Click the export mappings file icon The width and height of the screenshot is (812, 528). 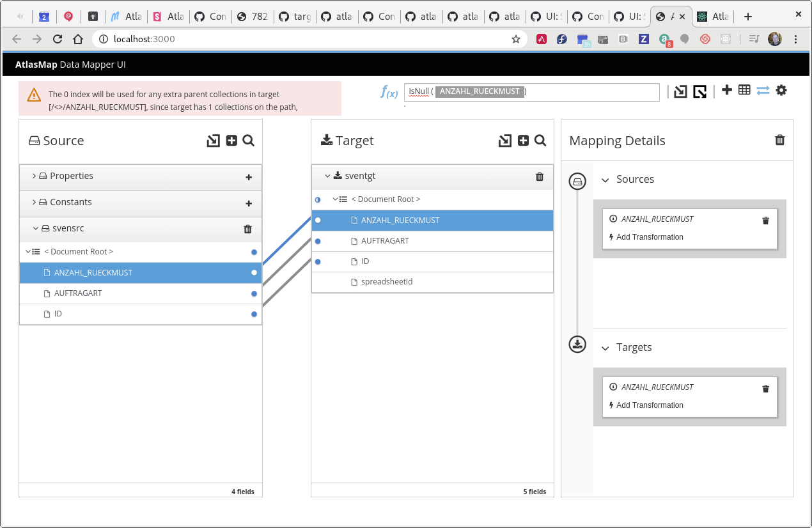coord(700,90)
